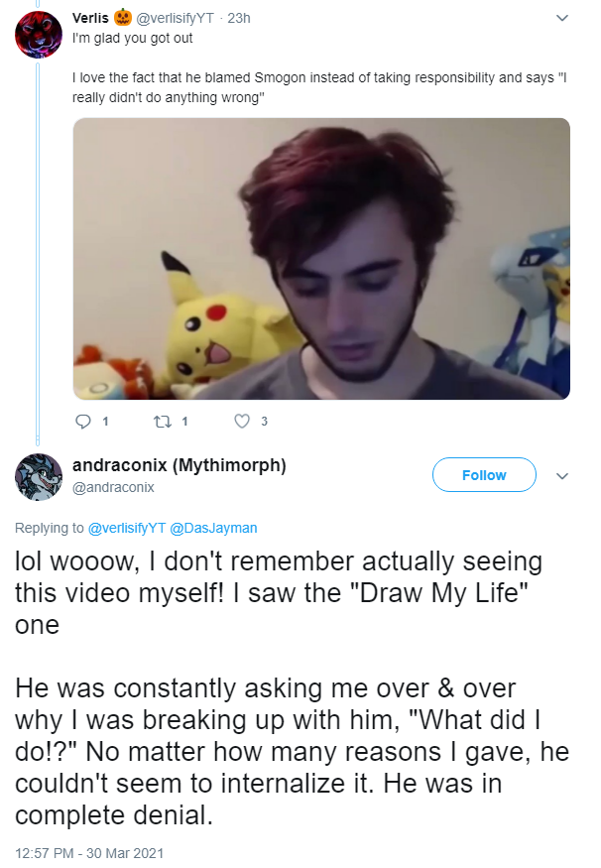Click the reply count number 1
This screenshot has width=601, height=868.
pos(105,422)
